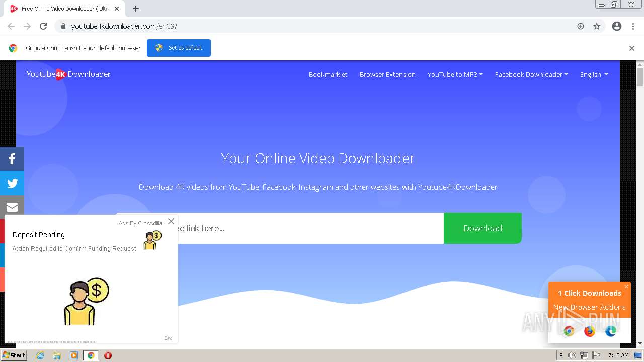Image resolution: width=644 pixels, height=362 pixels.
Task: Open English language dropdown
Action: tap(594, 74)
